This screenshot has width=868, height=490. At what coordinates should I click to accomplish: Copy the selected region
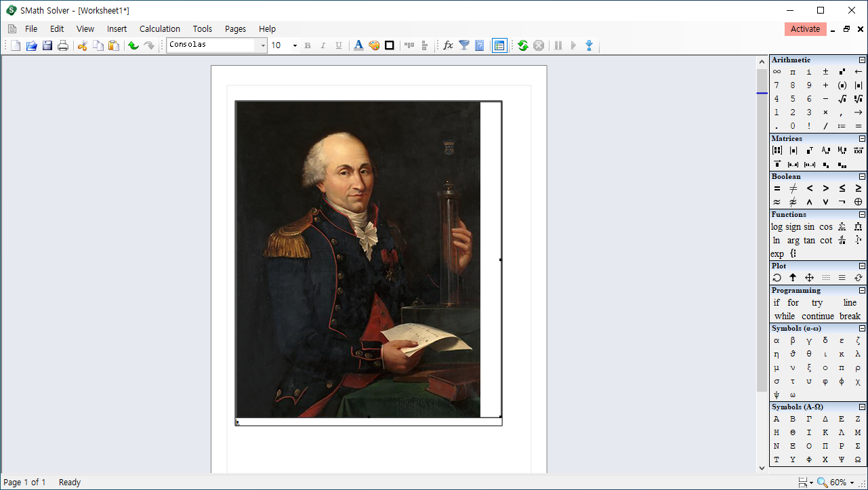(x=98, y=45)
